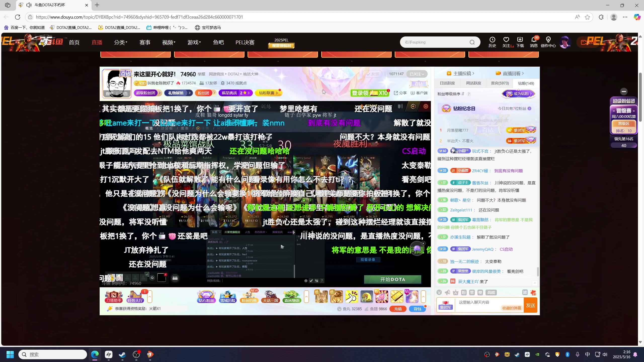Open the 关注 followed channels heart icon

point(506,42)
